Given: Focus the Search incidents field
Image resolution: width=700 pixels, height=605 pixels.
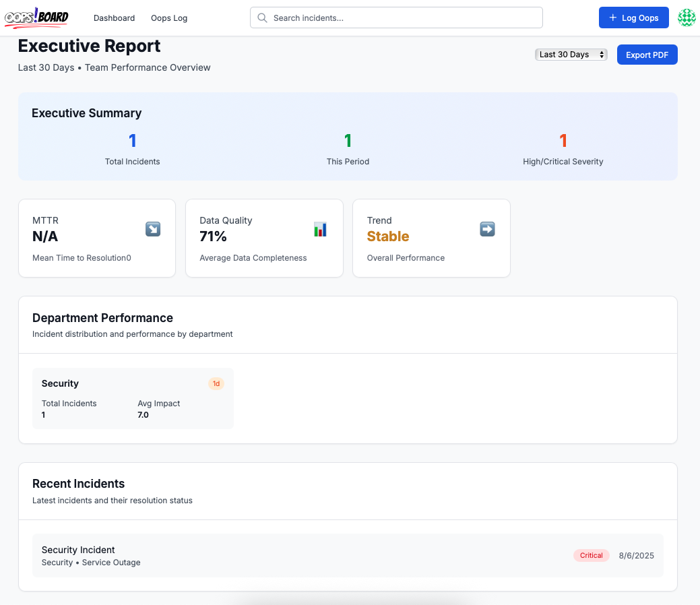Looking at the screenshot, I should click(396, 18).
